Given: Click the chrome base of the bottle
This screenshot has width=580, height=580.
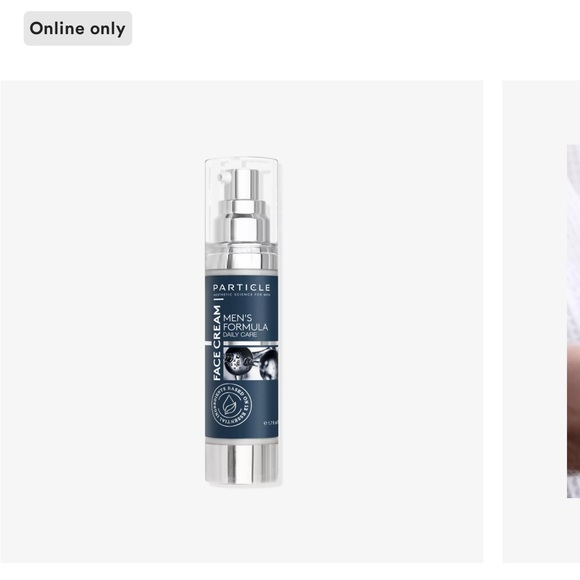Looking at the screenshot, I should click(242, 463).
